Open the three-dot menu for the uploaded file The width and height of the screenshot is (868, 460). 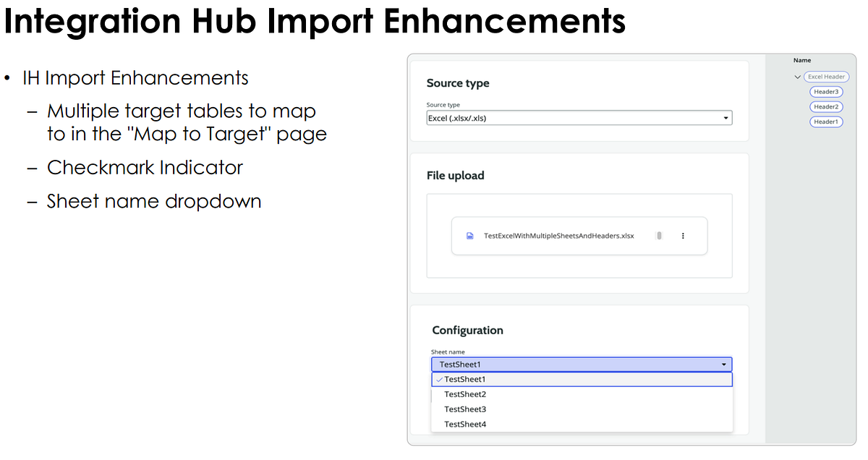[682, 235]
